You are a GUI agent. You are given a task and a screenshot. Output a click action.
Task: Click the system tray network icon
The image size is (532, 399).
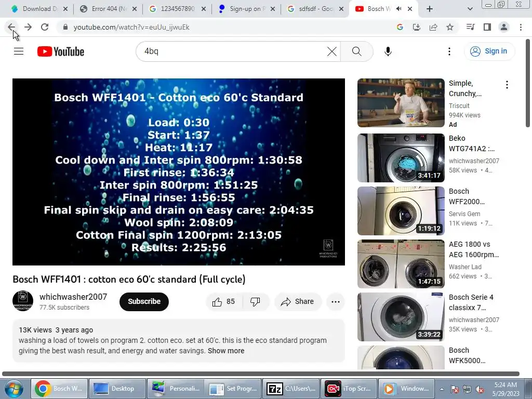467,389
